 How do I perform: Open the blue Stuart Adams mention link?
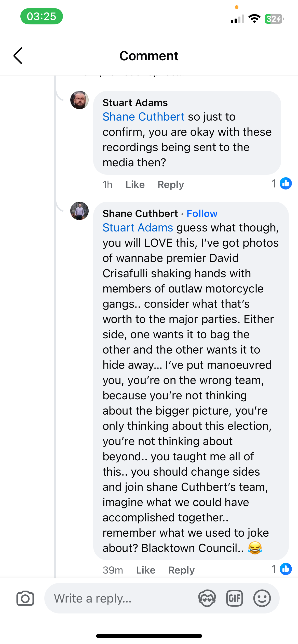pyautogui.click(x=138, y=227)
